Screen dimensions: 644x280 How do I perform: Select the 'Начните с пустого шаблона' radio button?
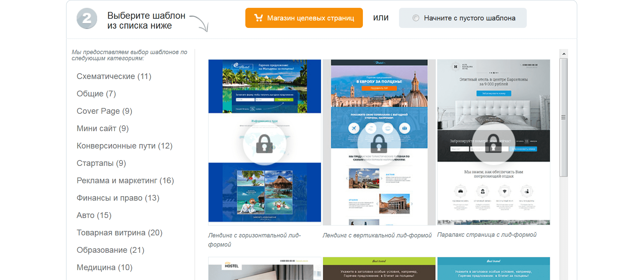(416, 18)
